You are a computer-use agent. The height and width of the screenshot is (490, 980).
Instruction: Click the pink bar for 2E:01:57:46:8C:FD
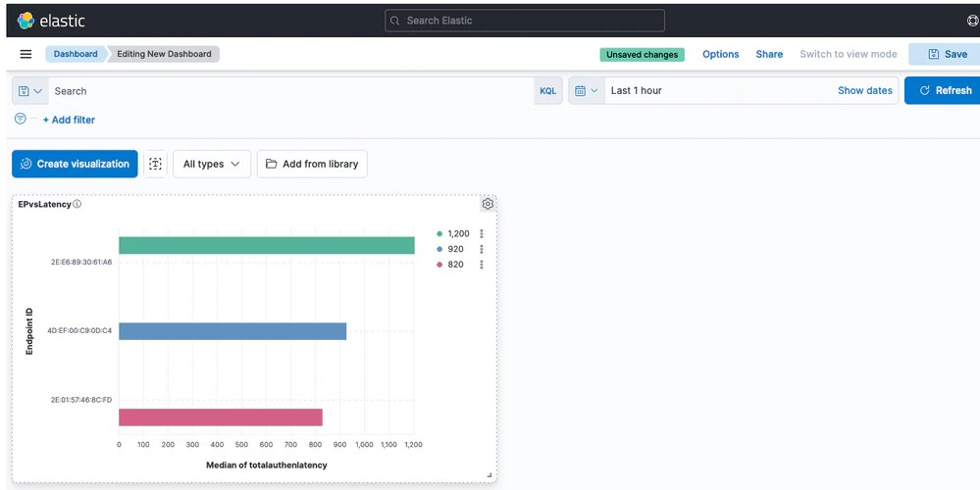click(x=221, y=416)
